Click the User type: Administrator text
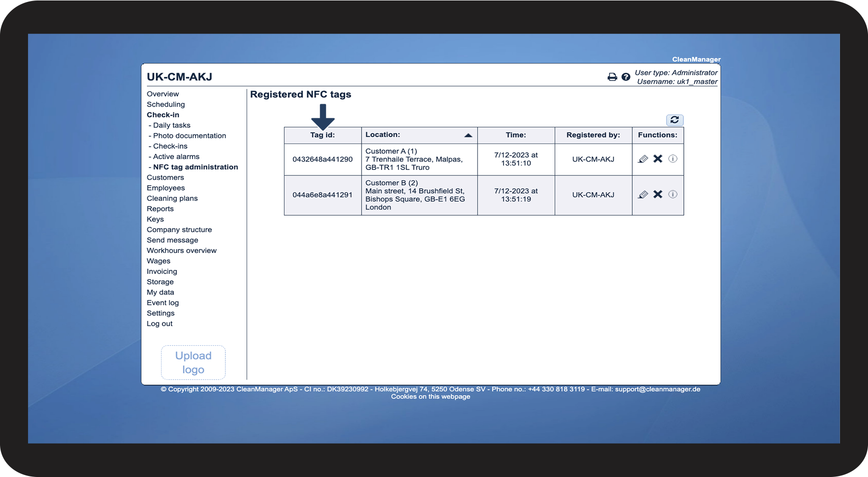The width and height of the screenshot is (868, 477). (676, 73)
